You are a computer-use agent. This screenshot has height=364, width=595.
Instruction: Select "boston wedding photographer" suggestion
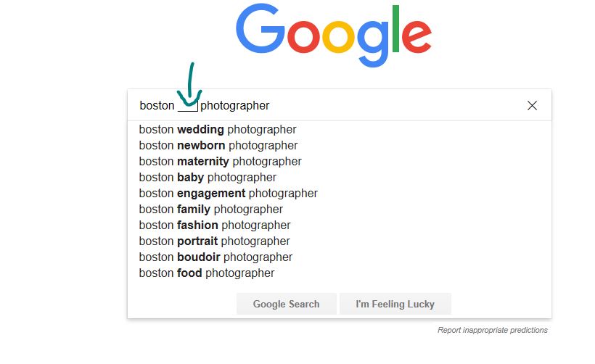[340, 129]
